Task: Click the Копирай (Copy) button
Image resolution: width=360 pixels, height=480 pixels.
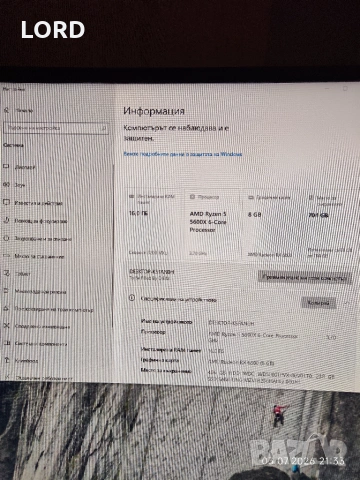Action: [x=319, y=303]
